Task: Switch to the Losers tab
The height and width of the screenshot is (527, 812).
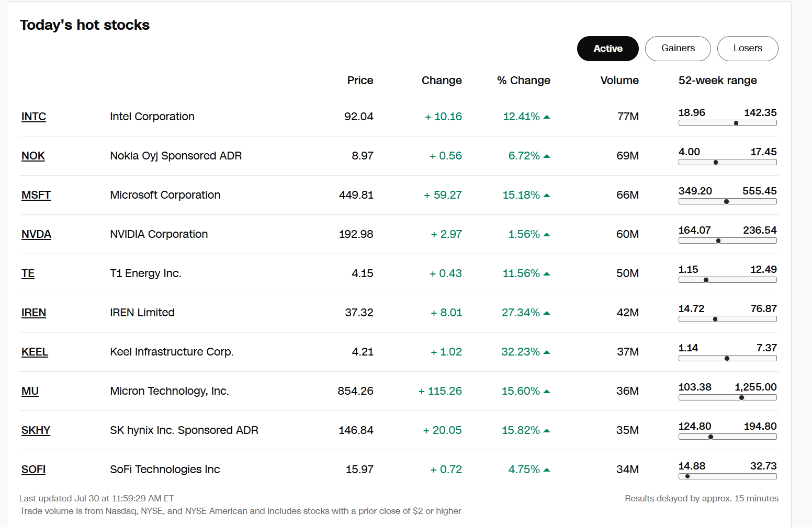Action: pyautogui.click(x=748, y=49)
